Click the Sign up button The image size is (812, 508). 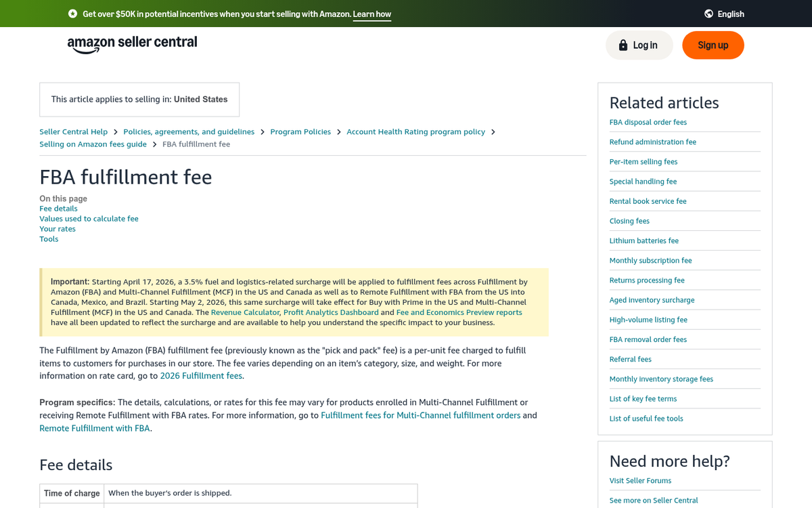(x=713, y=45)
